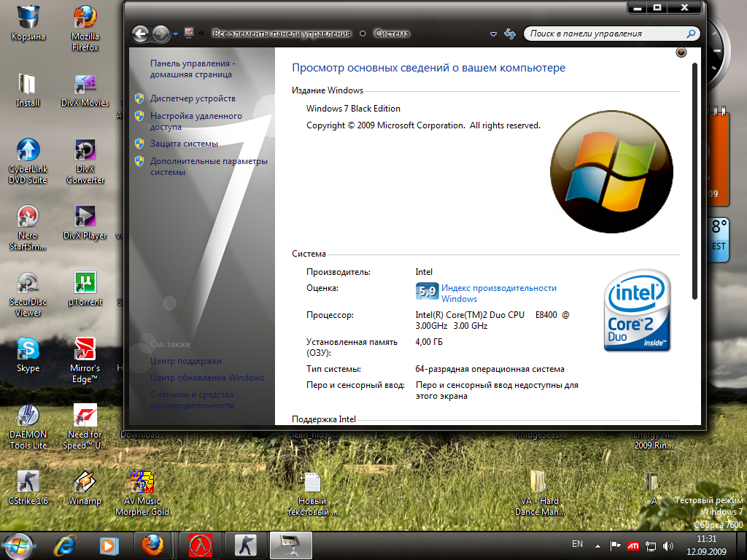Launch the Nero StartSmart desktop icon
Screen dimensions: 747x560
[28, 227]
